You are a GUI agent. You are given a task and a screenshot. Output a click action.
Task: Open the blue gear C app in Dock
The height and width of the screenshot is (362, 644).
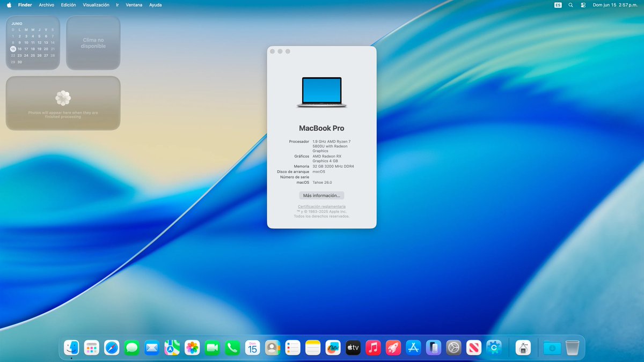coord(494,348)
